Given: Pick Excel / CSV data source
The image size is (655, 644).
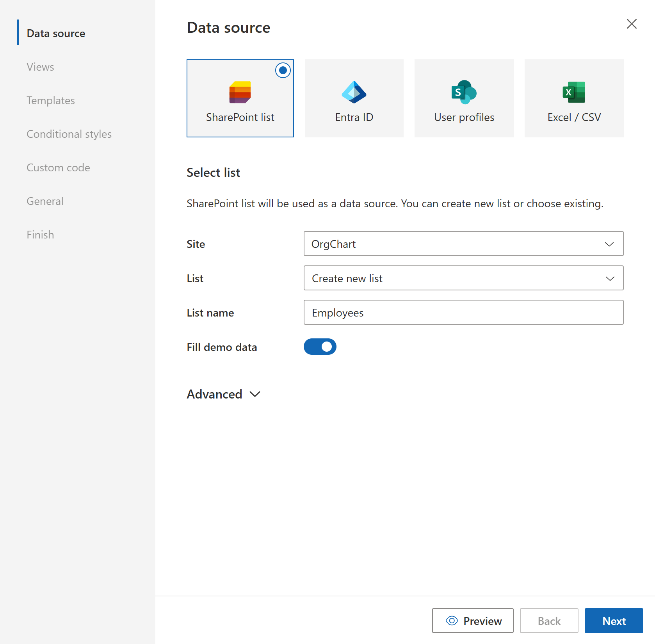Looking at the screenshot, I should [573, 98].
